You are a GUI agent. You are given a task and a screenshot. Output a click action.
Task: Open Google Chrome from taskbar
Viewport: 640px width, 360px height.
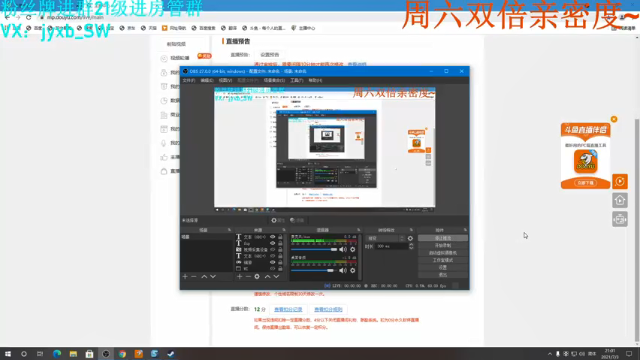pos(122,354)
